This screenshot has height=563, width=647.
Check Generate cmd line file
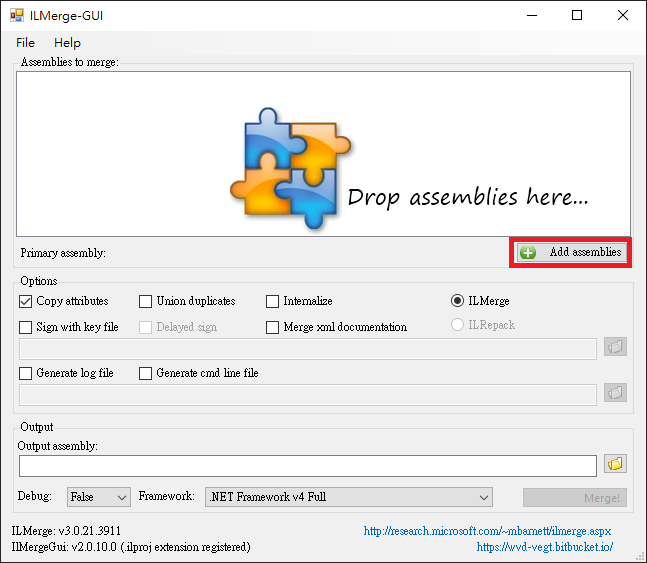(145, 373)
